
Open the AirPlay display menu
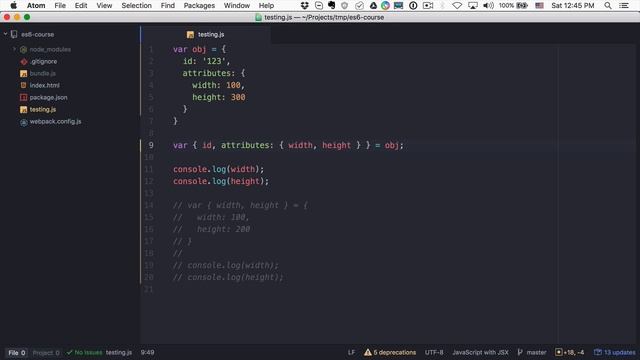pos(473,5)
